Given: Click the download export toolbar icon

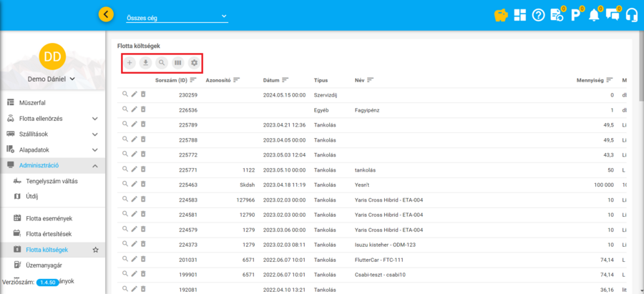Looking at the screenshot, I should [x=146, y=63].
